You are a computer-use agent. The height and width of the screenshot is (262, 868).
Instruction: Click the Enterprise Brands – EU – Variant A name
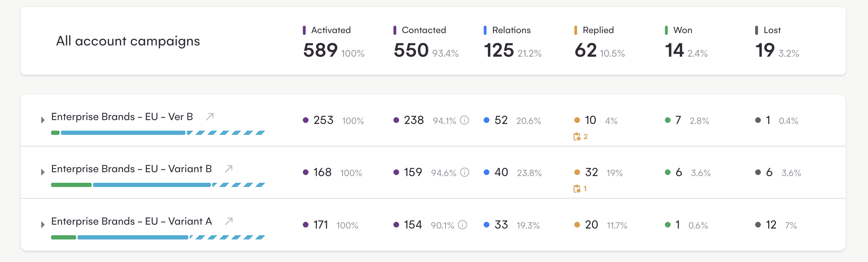(x=132, y=221)
